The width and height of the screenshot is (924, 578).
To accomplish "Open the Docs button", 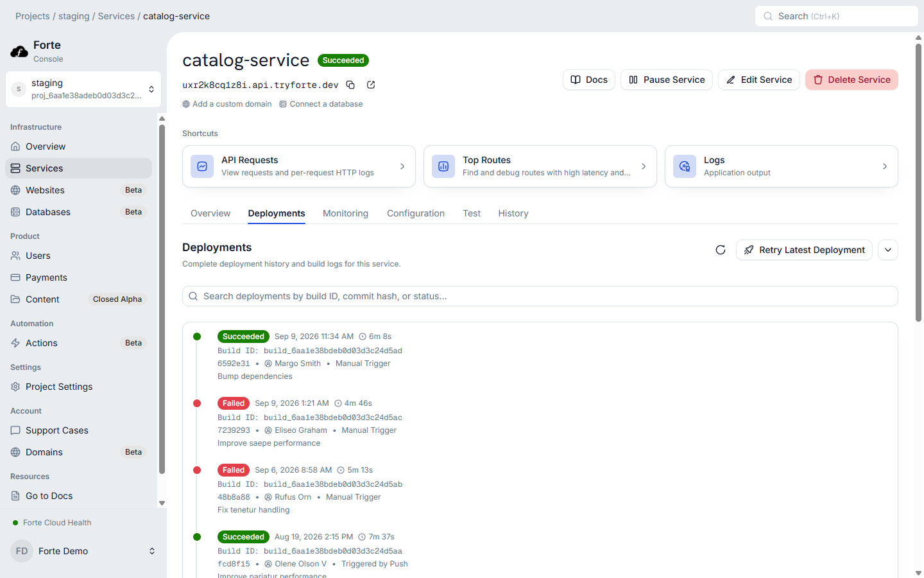I will 589,80.
